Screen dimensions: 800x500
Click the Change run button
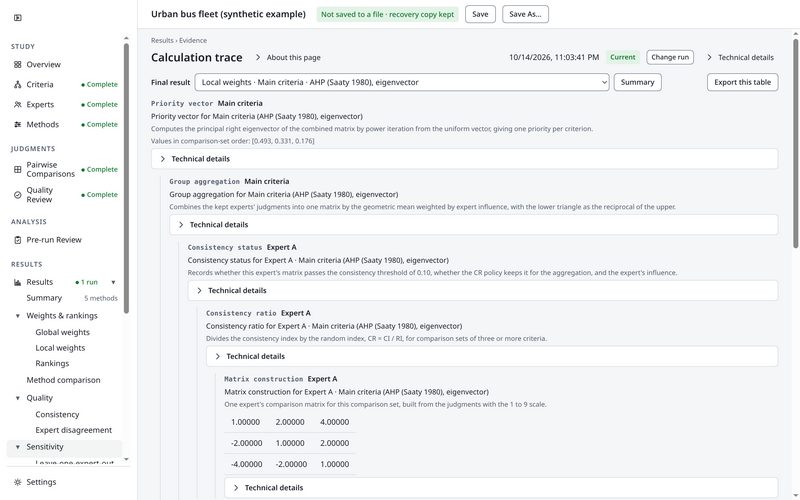670,57
